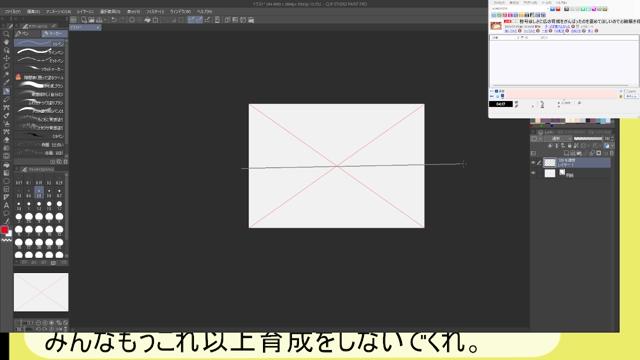Click the red foreground color swatch

coord(4,230)
